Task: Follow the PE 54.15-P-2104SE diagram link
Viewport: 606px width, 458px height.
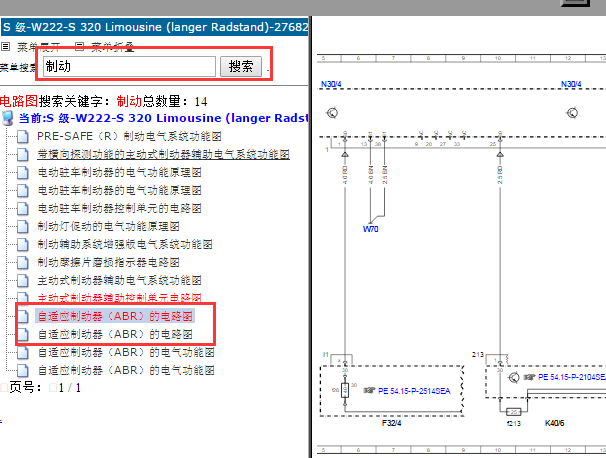Action: point(572,377)
